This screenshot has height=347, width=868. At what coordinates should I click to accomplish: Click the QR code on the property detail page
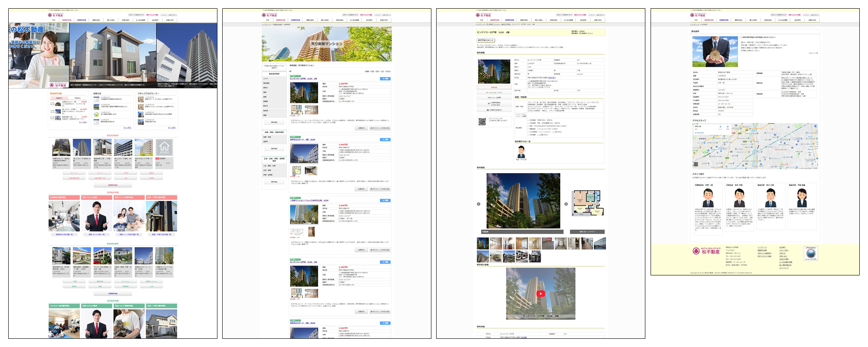tap(482, 122)
